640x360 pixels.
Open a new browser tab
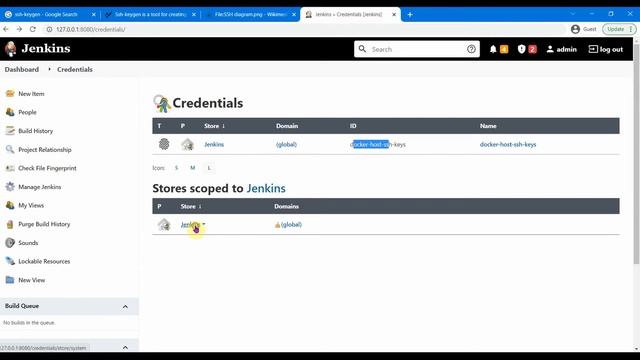coord(410,15)
